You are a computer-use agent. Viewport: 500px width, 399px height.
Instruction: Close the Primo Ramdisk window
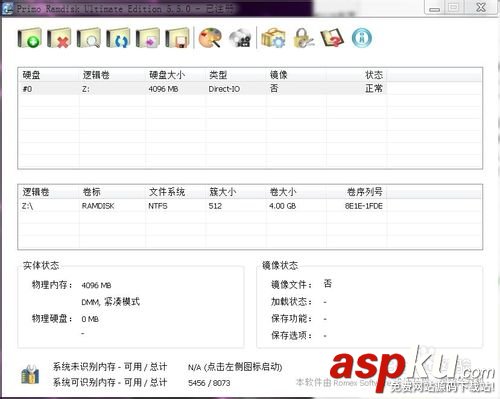pos(481,7)
